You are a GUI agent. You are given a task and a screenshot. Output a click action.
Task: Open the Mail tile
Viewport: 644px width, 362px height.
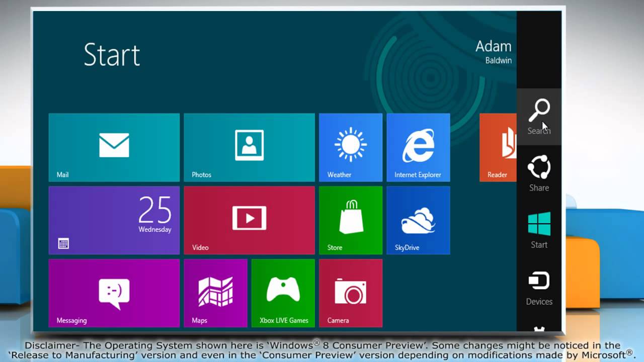[114, 147]
